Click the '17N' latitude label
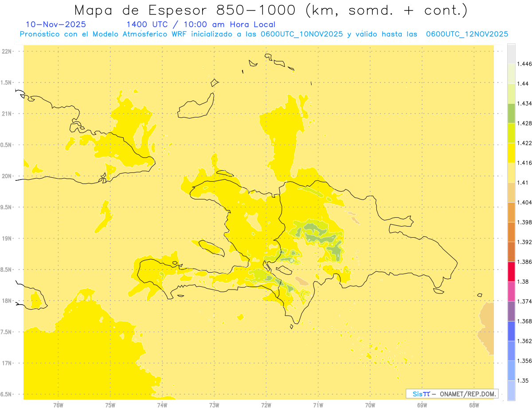The height and width of the screenshot is (411, 532). (x=7, y=363)
